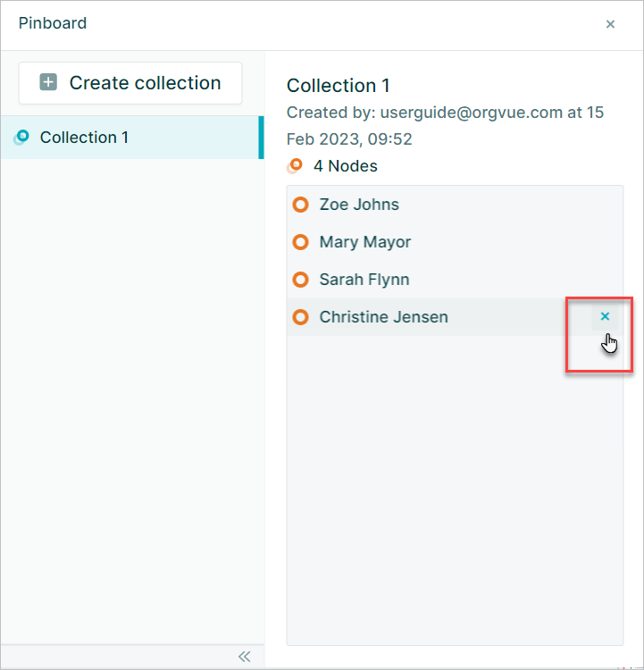Select the Zoe Johns node
This screenshot has height=670, width=644.
tap(456, 205)
